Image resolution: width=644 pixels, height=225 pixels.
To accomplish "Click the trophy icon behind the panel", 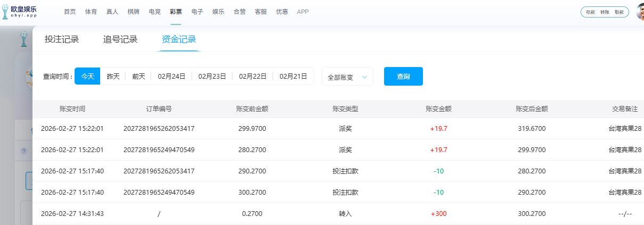I will (23, 39).
